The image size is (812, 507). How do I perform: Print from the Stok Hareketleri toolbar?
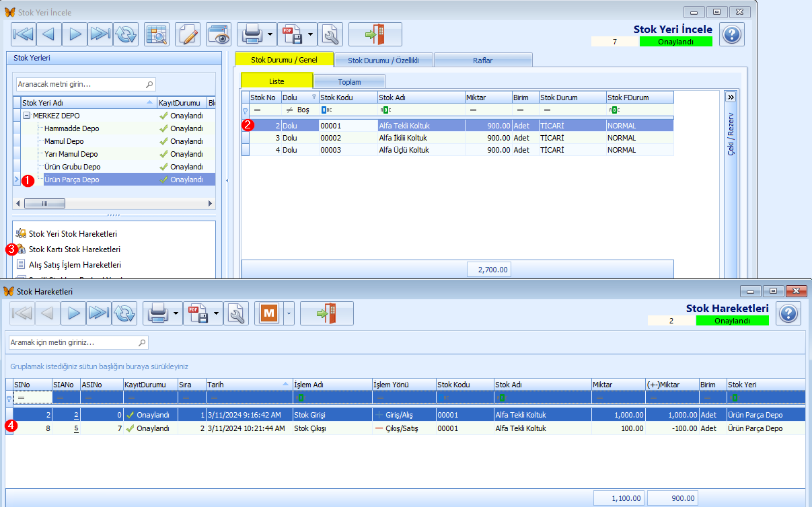pyautogui.click(x=157, y=313)
